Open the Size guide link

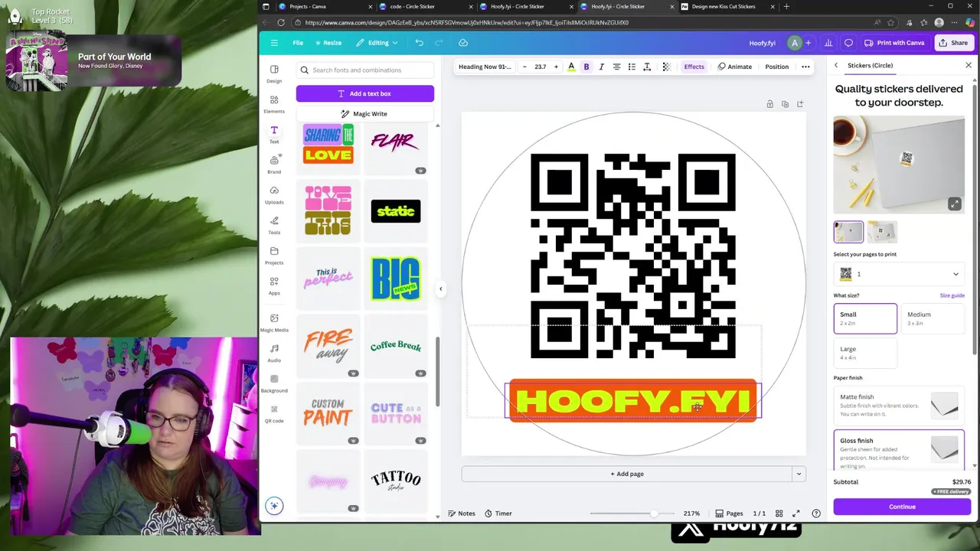pos(952,295)
